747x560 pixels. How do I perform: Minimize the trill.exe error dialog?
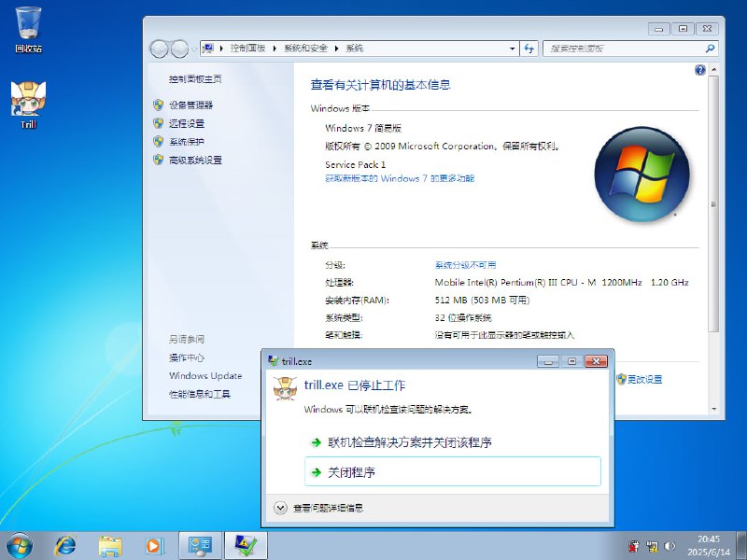click(548, 361)
